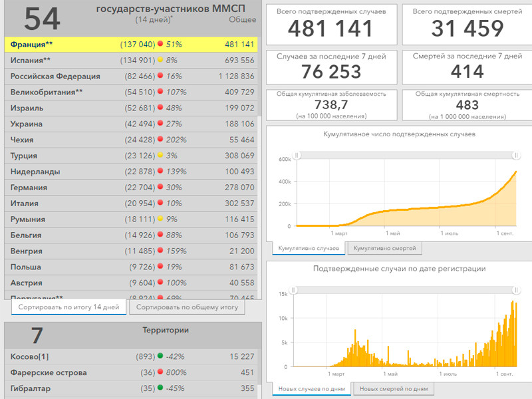Switch to Кумулятивно смертей tab
This screenshot has height=399, width=532.
pos(384,248)
